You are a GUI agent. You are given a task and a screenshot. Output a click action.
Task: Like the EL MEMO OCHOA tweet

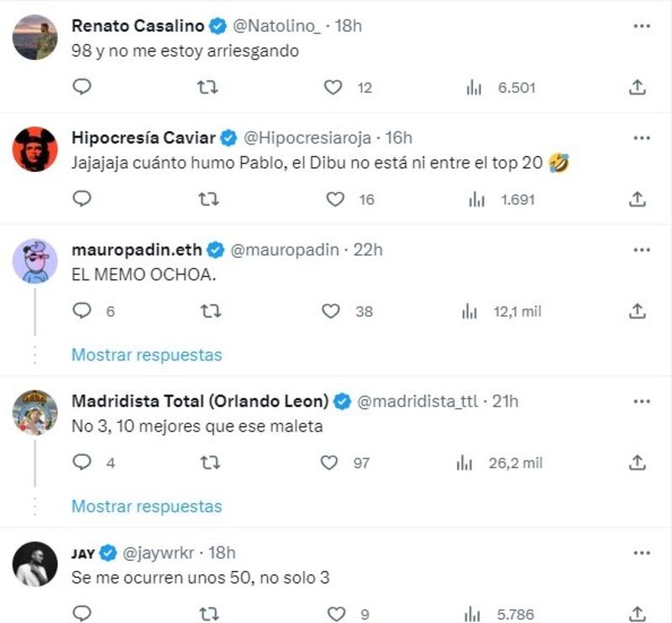332,311
